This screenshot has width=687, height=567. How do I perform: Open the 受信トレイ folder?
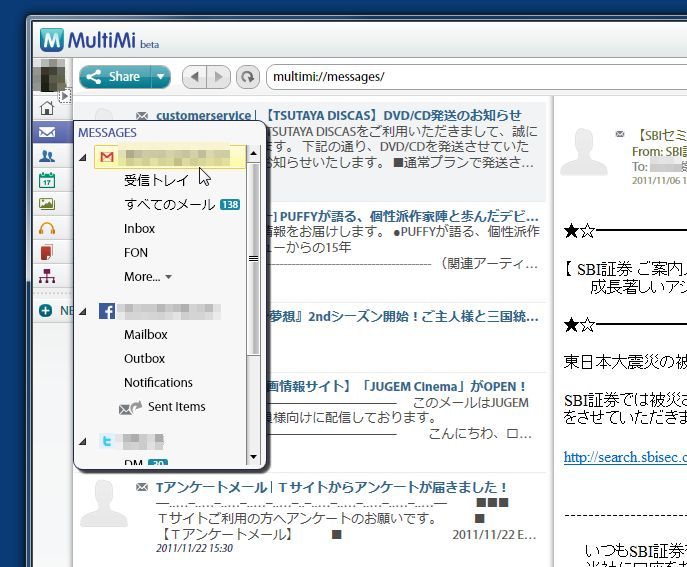pos(156,180)
